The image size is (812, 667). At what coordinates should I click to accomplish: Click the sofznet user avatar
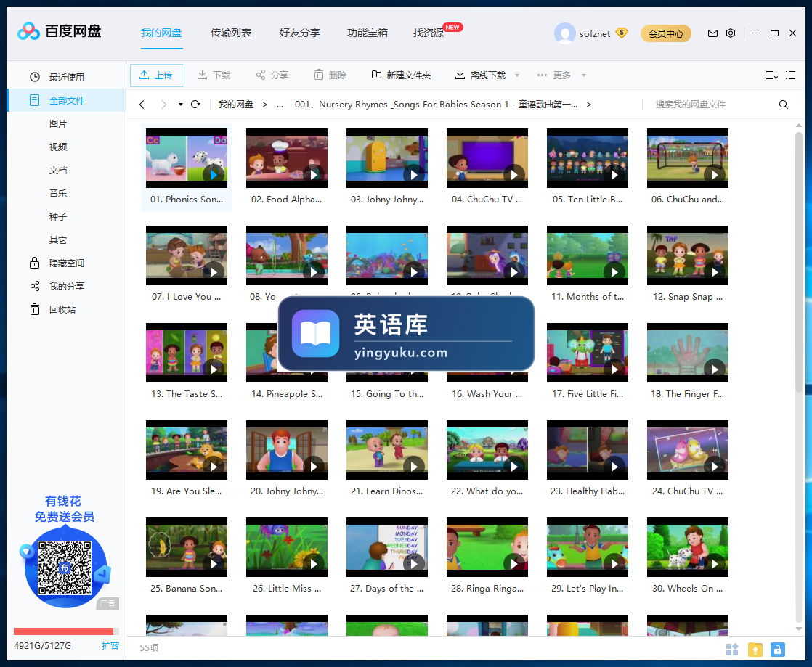coord(564,33)
